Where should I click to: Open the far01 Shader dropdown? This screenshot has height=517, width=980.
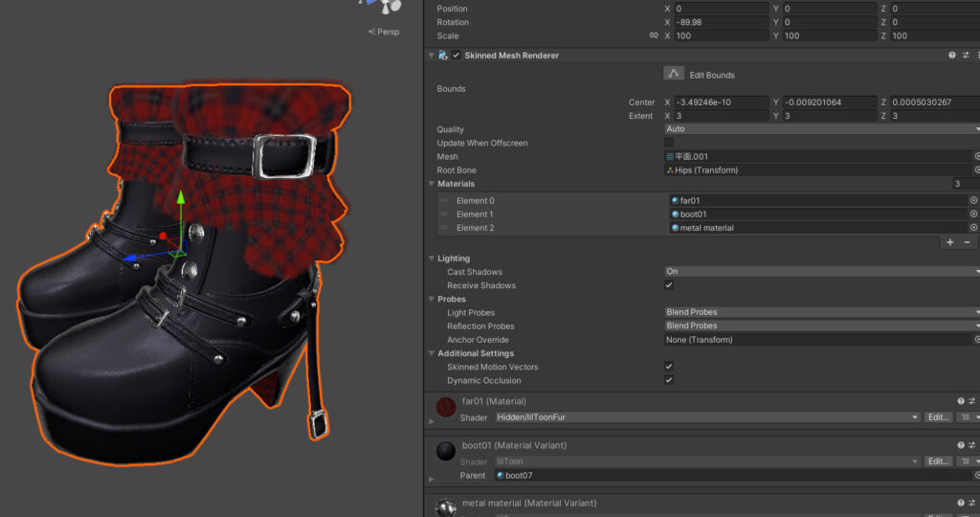(706, 417)
